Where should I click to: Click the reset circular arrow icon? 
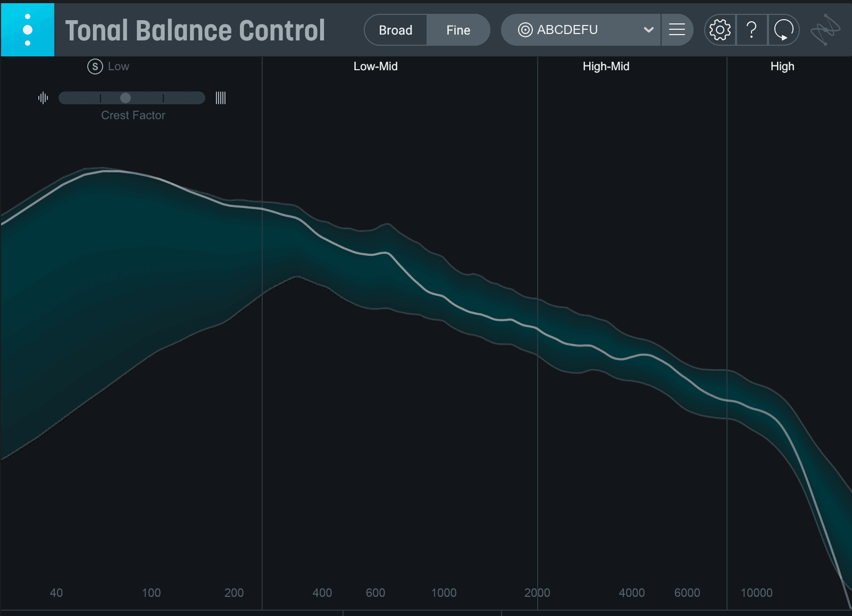point(783,30)
